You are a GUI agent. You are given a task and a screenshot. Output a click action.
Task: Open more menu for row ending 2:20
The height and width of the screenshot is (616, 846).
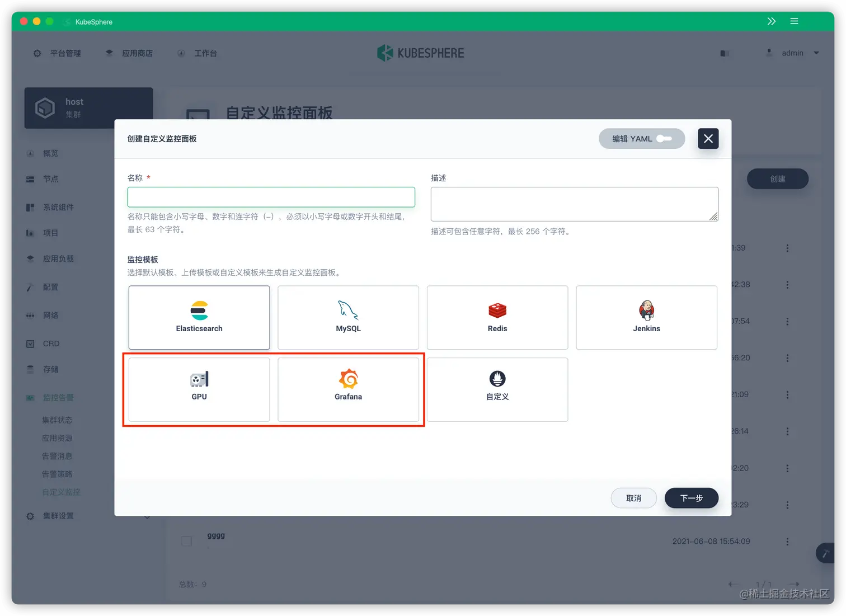click(787, 468)
